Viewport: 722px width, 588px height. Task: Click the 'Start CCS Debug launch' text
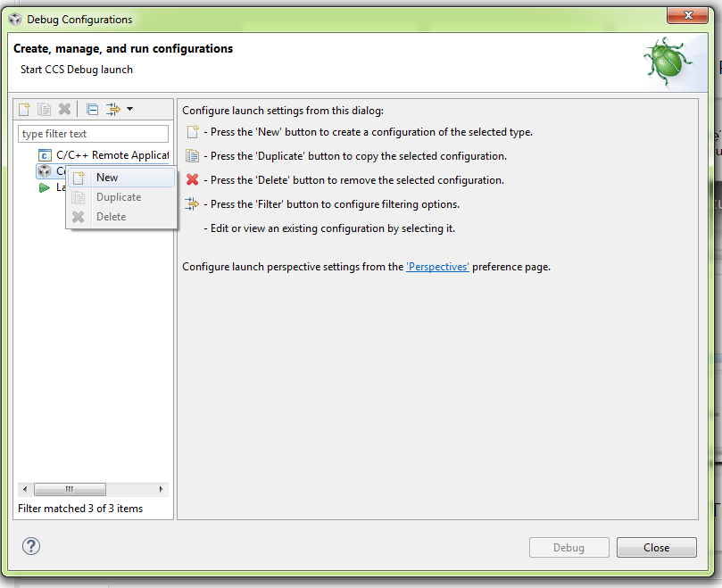point(77,70)
